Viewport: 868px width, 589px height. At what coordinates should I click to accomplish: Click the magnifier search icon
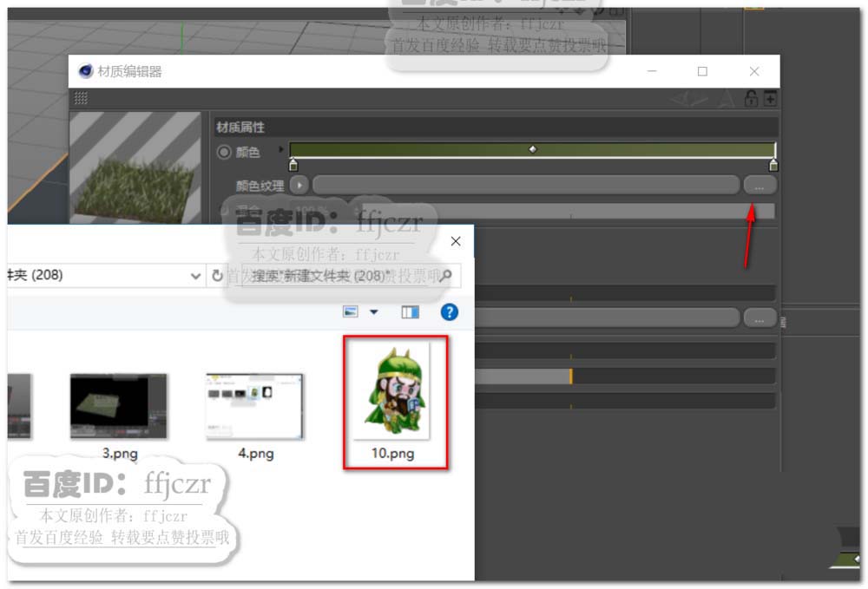445,276
